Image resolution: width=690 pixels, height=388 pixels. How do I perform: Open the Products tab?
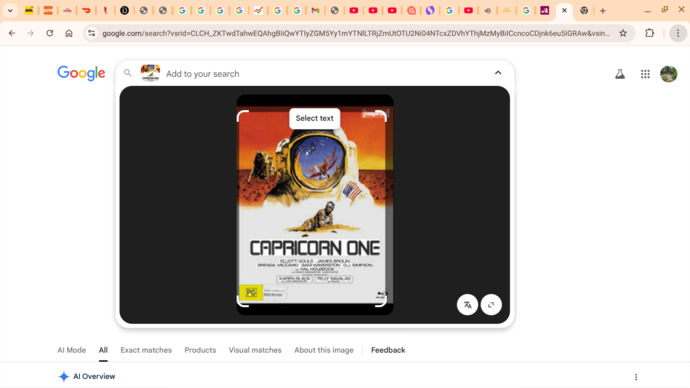[200, 350]
